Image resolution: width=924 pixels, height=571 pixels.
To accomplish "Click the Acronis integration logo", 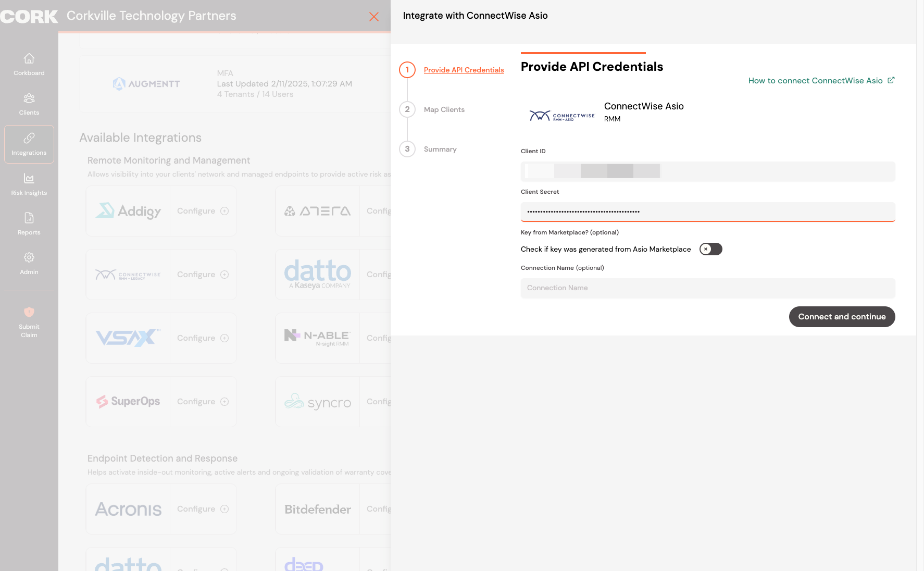I will coord(128,509).
